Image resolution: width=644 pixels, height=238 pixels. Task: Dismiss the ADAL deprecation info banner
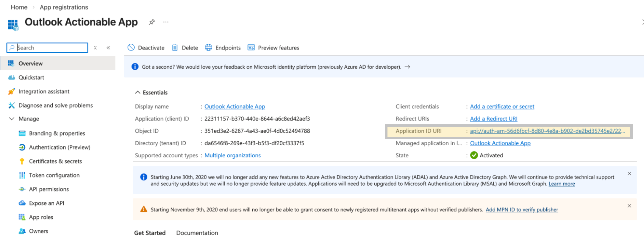[x=629, y=174]
